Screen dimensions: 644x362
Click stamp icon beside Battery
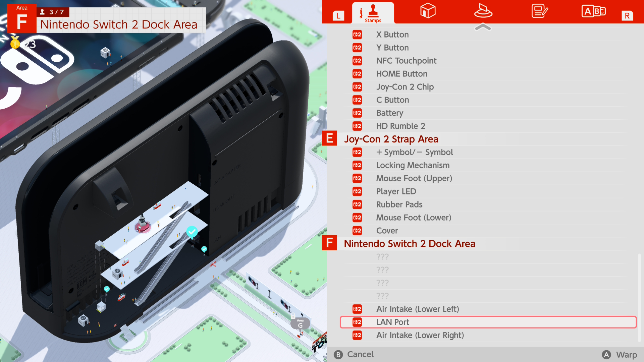(x=357, y=113)
